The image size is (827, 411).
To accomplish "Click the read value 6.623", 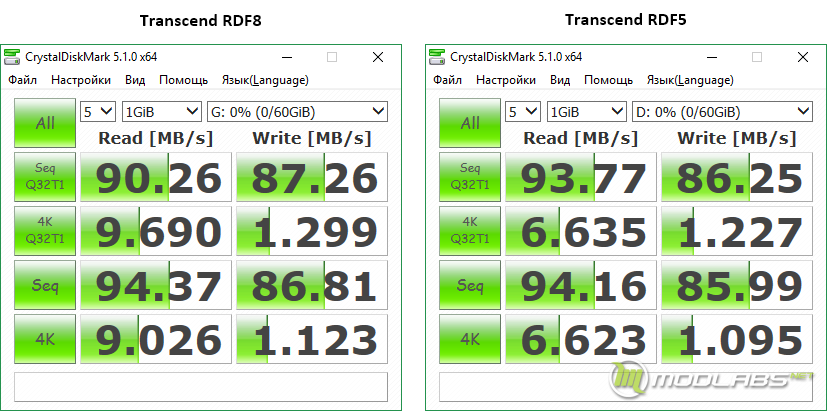I will pyautogui.click(x=581, y=339).
